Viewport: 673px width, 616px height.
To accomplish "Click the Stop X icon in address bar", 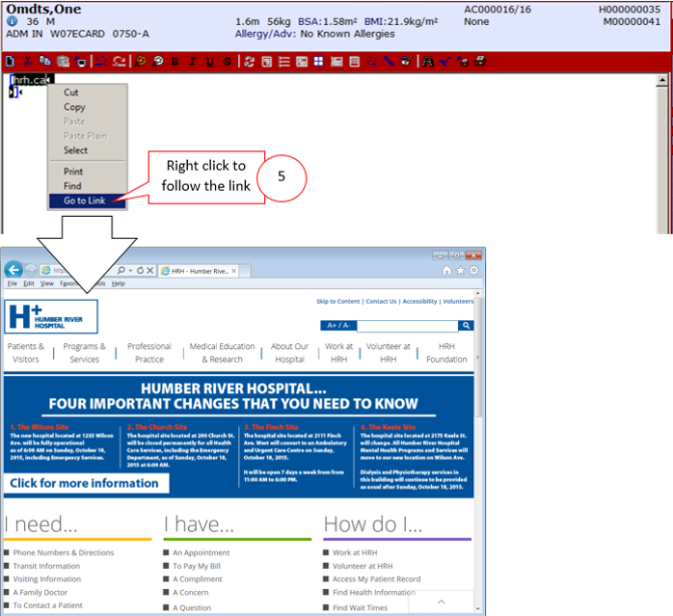I will click(x=149, y=271).
